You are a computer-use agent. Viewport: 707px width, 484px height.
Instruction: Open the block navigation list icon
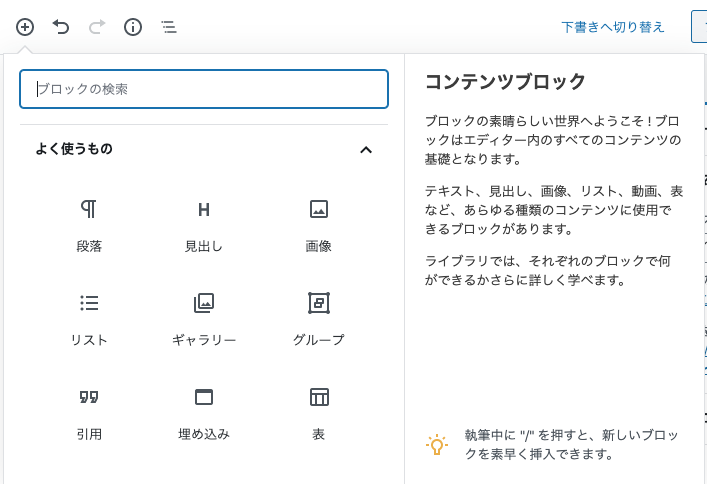pyautogui.click(x=169, y=27)
